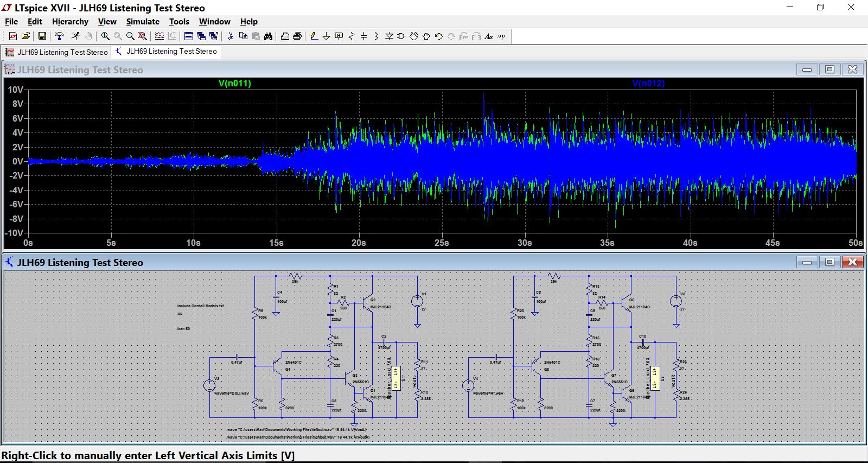Minimize the waveform plot window

tap(807, 69)
